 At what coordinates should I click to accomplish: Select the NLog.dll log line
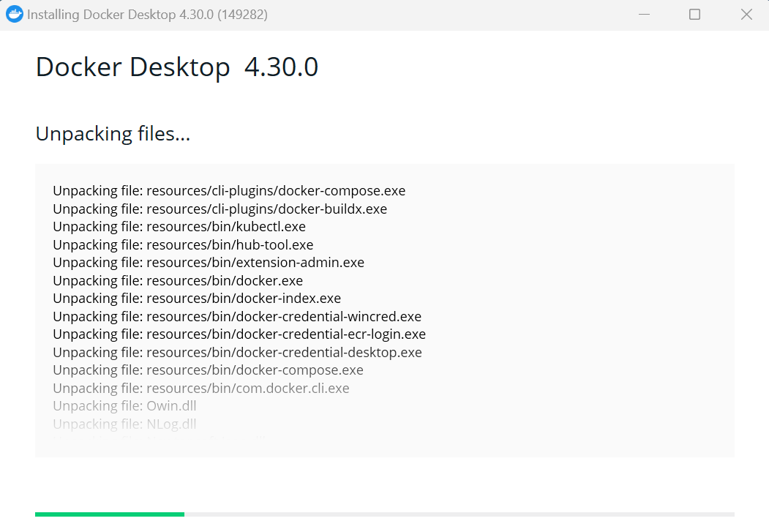pos(124,424)
